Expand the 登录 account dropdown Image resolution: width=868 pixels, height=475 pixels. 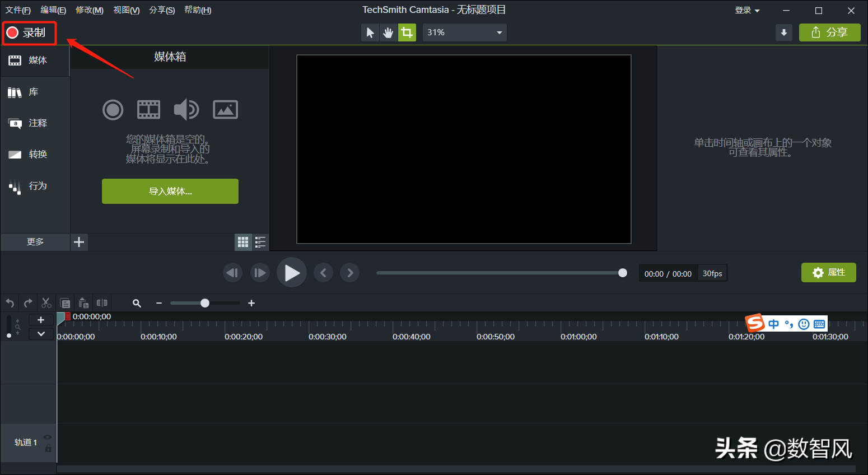747,10
